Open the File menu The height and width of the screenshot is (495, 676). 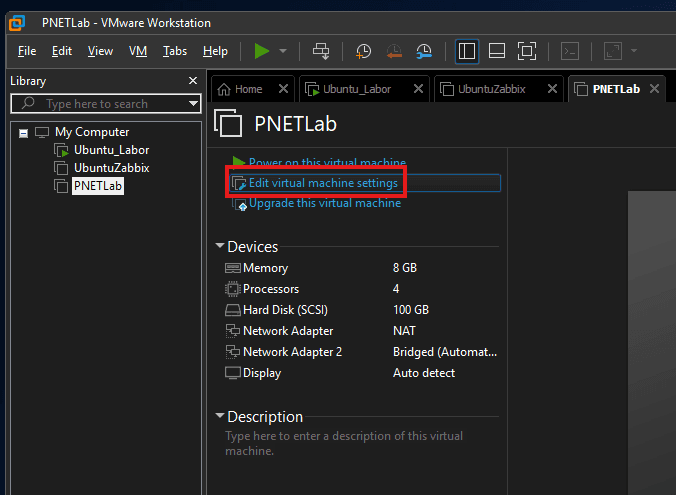27,51
